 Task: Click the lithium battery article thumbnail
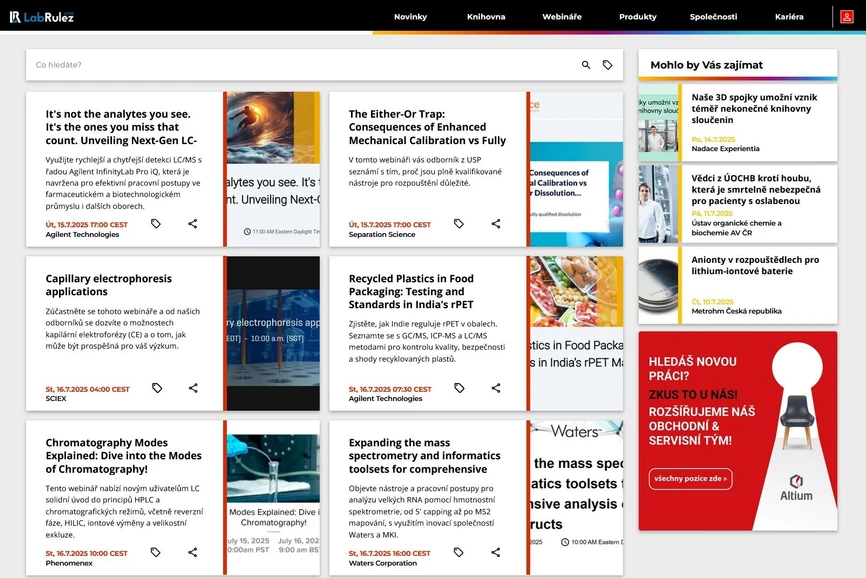pyautogui.click(x=658, y=285)
